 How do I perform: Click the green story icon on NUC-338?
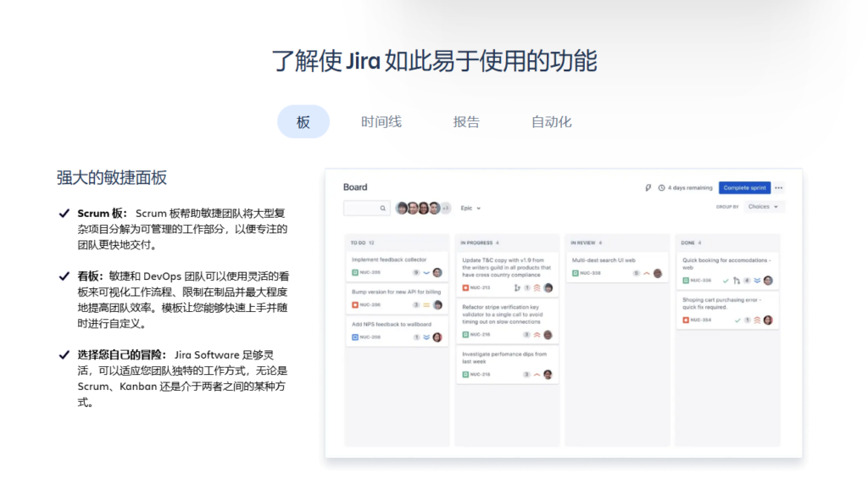(x=576, y=273)
